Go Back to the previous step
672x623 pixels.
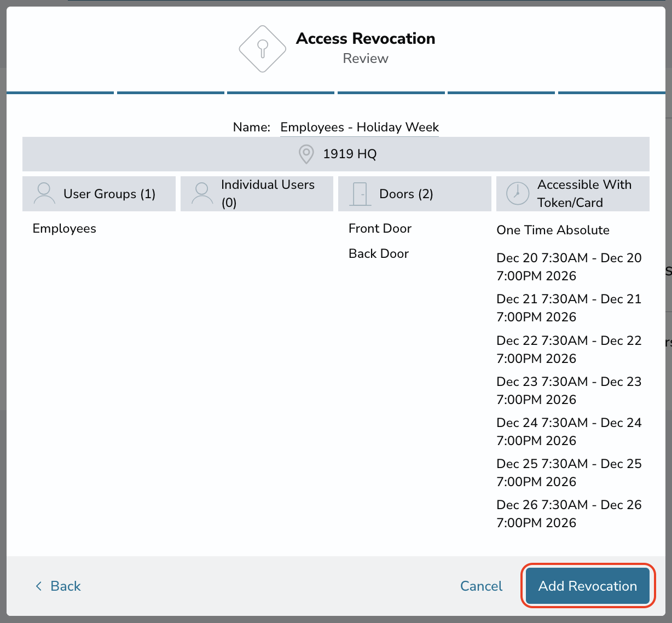pyautogui.click(x=58, y=586)
